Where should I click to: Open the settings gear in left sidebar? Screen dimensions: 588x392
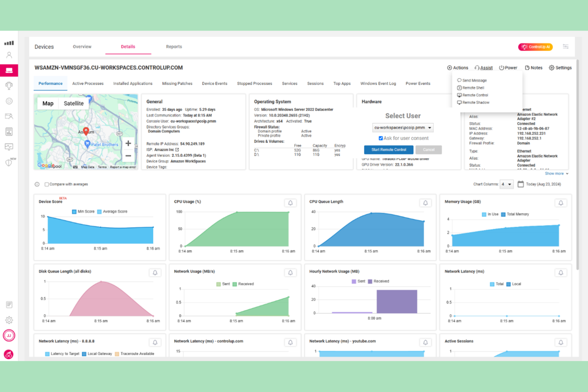tap(9, 320)
